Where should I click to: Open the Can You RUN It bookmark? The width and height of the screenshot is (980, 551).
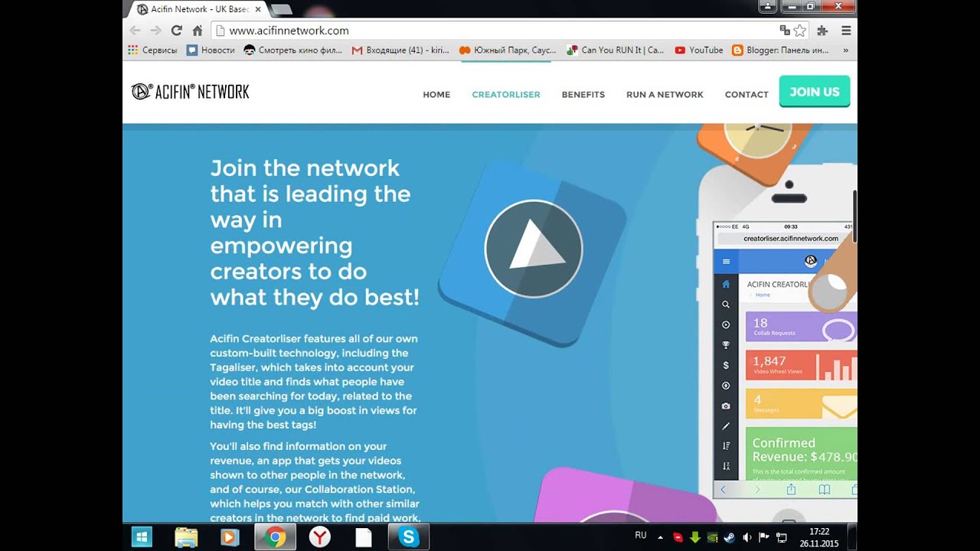click(616, 50)
